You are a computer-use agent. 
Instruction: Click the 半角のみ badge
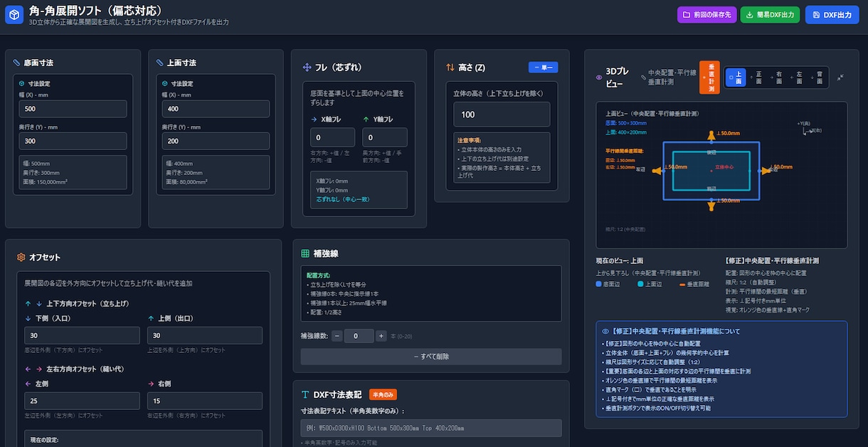(382, 394)
